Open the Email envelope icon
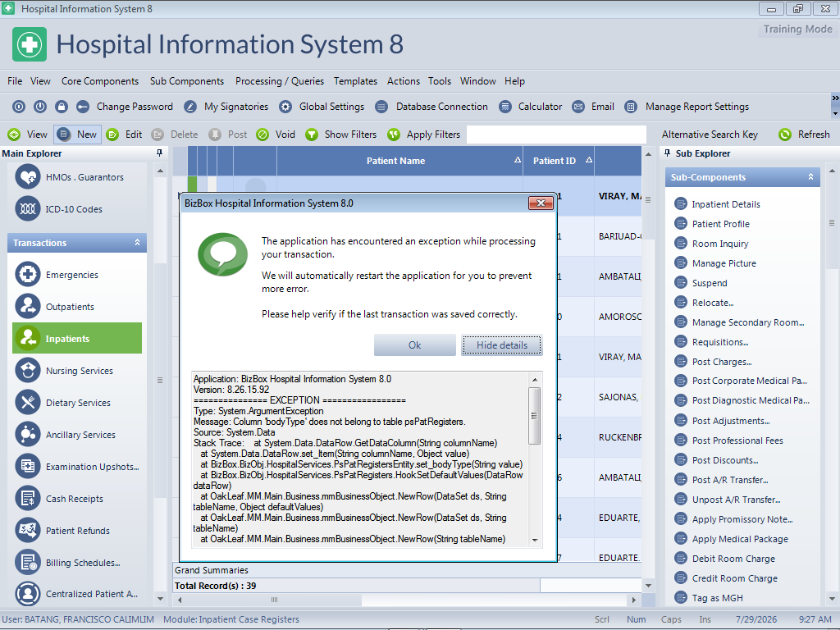This screenshot has width=840, height=630. [x=578, y=107]
